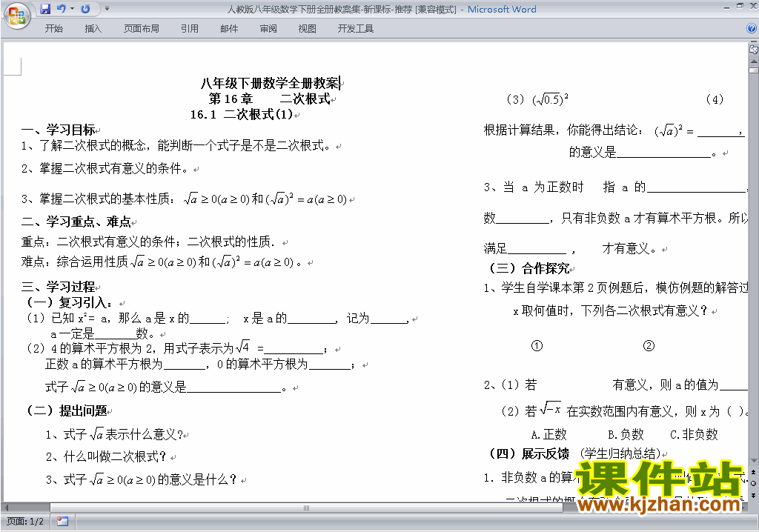Viewport: 759px width, 532px height.
Task: Click the heading 三、学习过程
Action: [58, 287]
